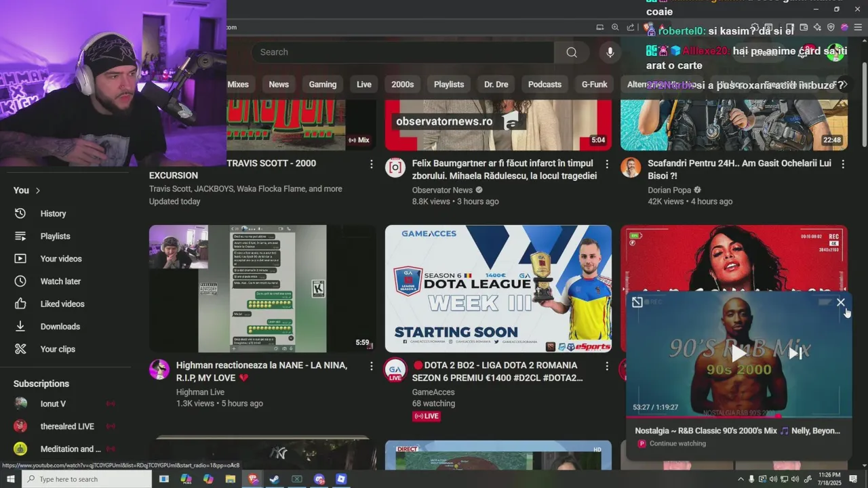Play the miniplayer video
This screenshot has height=488, width=868.
tap(738, 352)
